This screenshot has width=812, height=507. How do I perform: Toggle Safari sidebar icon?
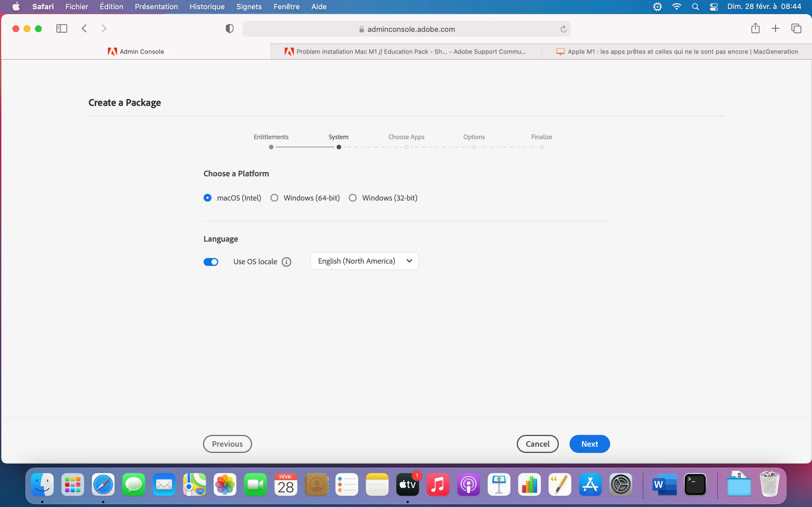pyautogui.click(x=62, y=28)
